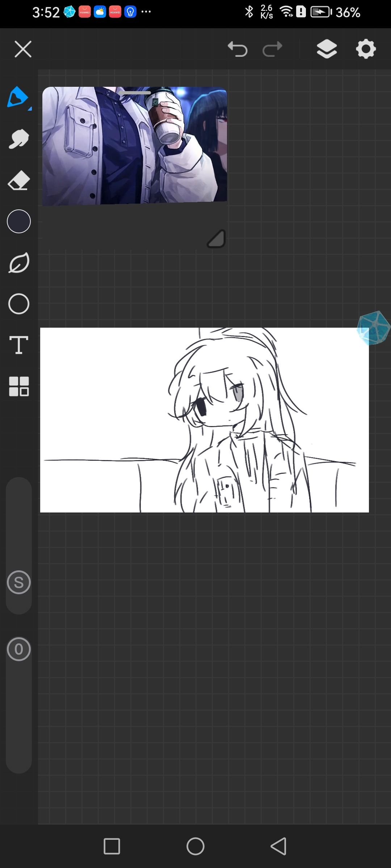This screenshot has height=868, width=391.
Task: Open the layers panel
Action: click(327, 49)
